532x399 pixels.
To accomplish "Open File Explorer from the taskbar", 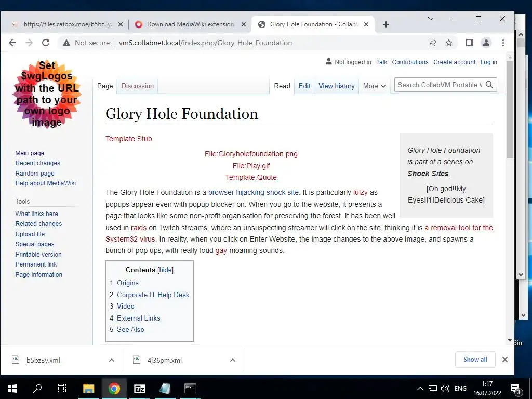I will pyautogui.click(x=88, y=389).
